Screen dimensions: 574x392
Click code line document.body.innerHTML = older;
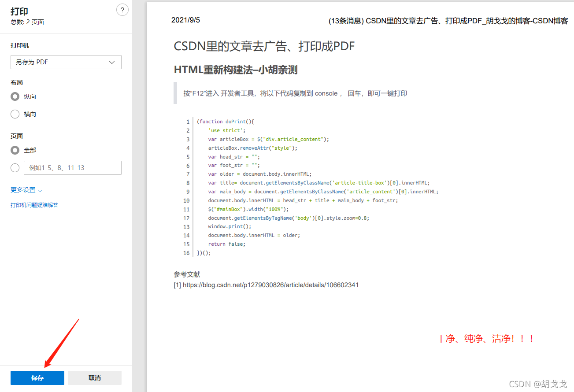tap(254, 235)
